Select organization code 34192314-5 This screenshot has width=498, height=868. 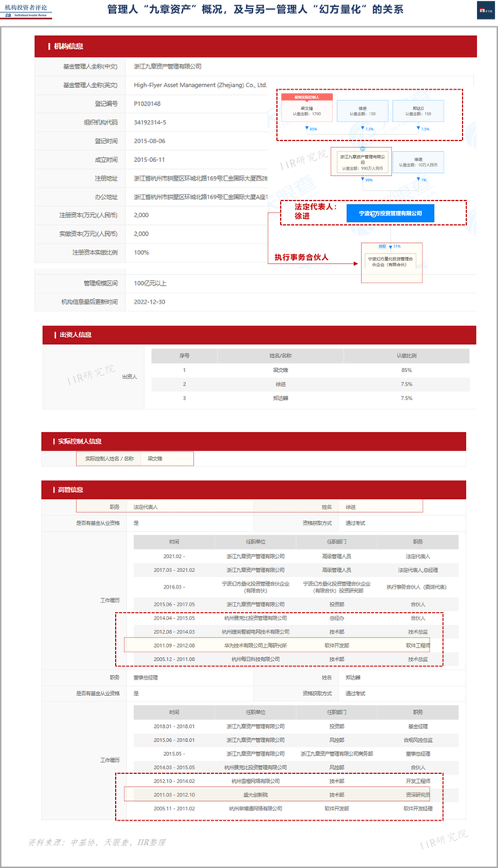(x=150, y=122)
